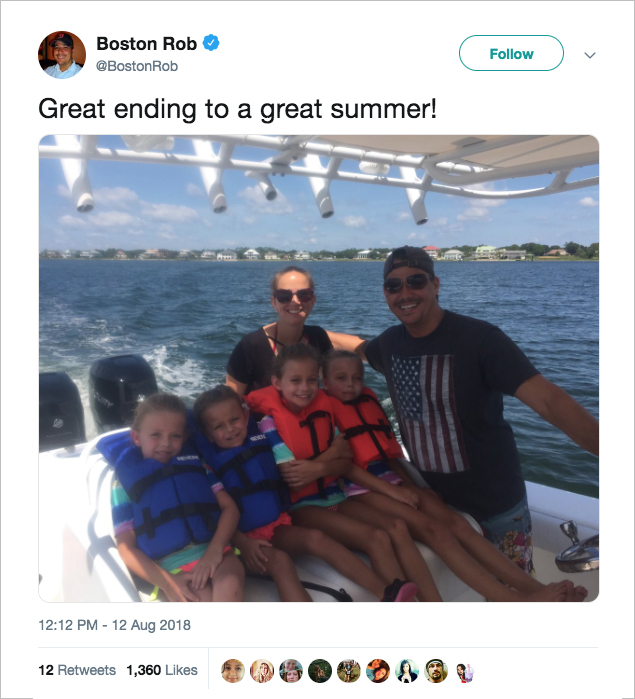Expand the tweet options chevron menu

click(590, 55)
